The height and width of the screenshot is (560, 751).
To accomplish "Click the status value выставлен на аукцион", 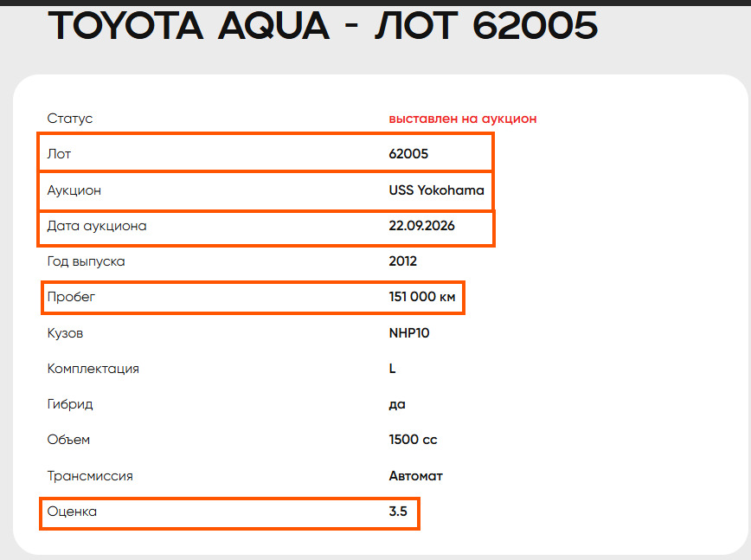I will click(x=463, y=119).
